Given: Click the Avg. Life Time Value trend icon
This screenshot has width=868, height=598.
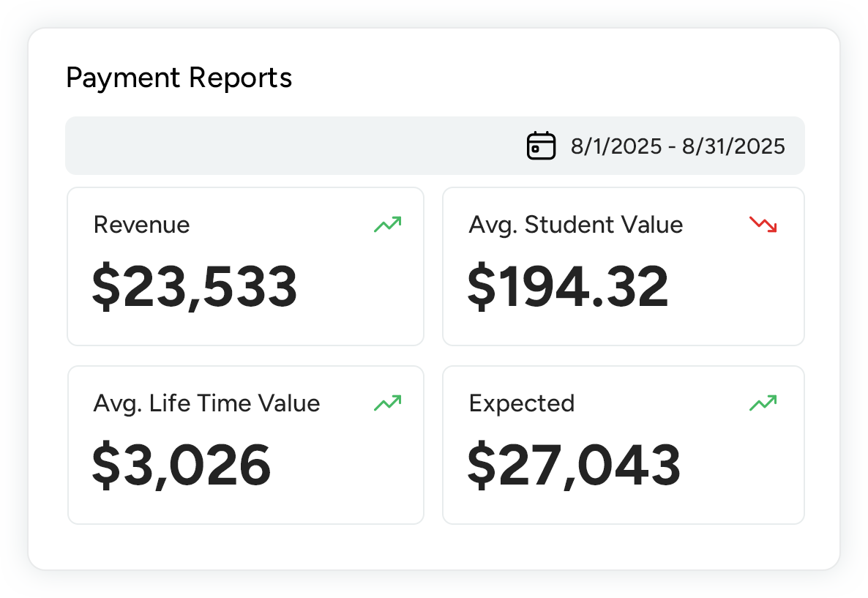Looking at the screenshot, I should pyautogui.click(x=387, y=403).
